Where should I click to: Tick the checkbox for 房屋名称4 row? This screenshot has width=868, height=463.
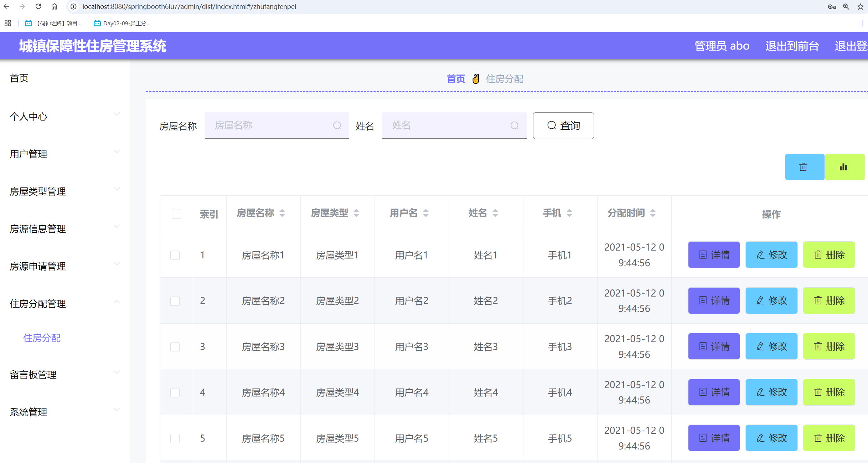click(175, 392)
